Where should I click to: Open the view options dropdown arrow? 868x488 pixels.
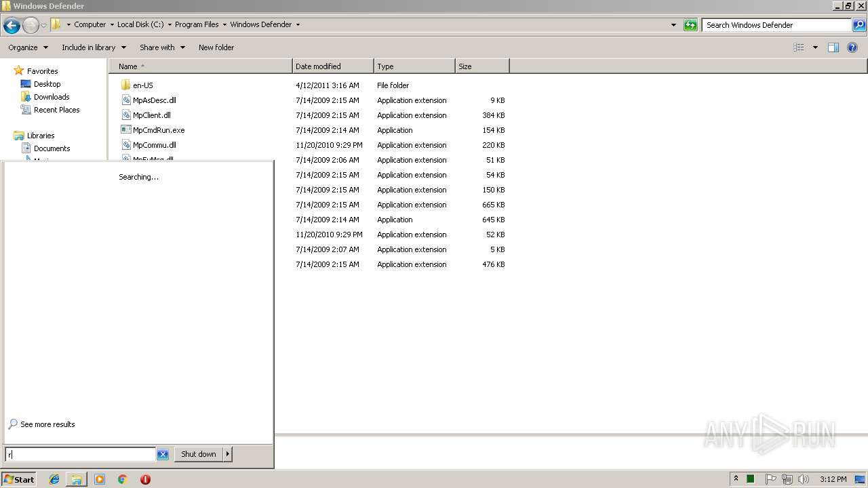815,47
